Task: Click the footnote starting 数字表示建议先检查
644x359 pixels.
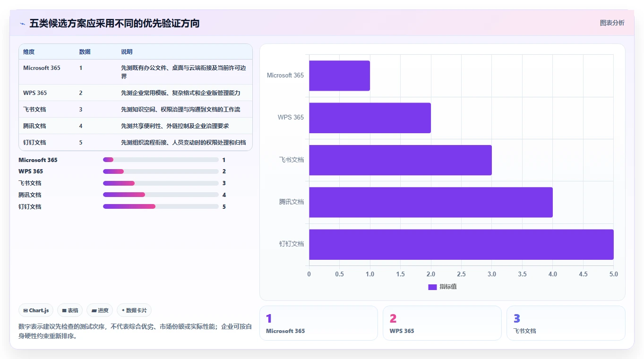Action: click(135, 331)
